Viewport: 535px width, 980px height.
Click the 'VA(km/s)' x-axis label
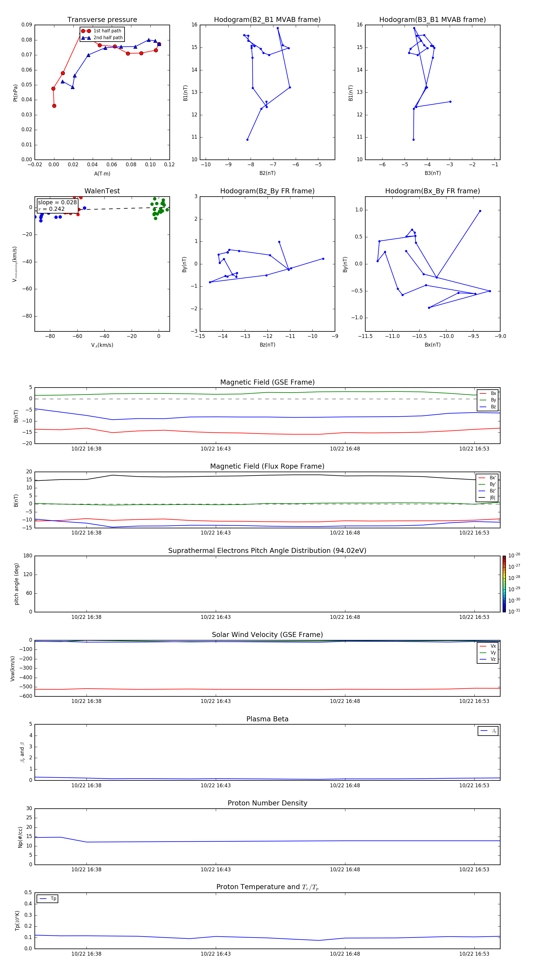click(102, 345)
